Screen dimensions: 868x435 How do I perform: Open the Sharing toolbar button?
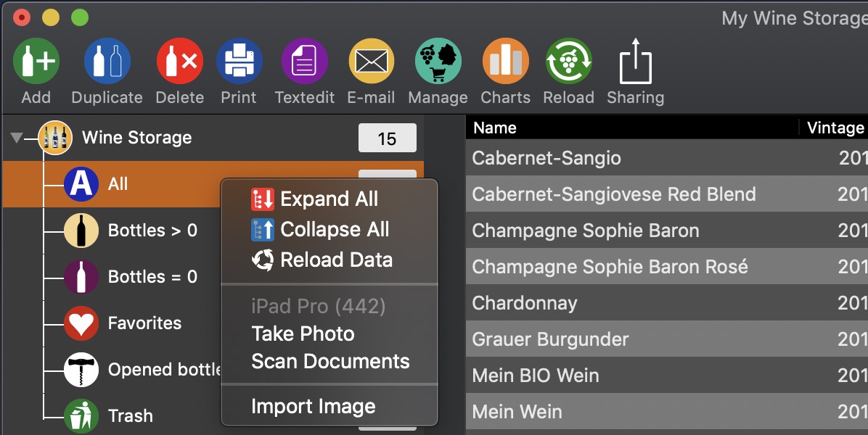click(x=636, y=61)
